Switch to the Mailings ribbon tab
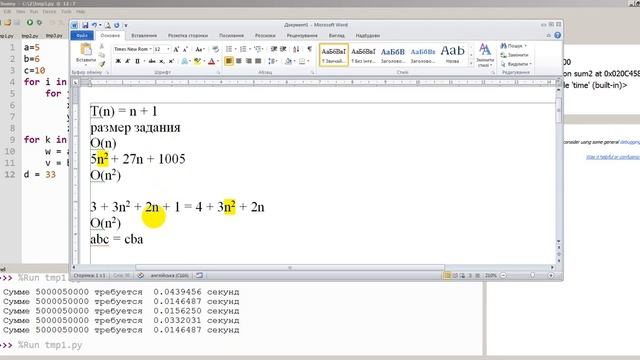640x360 pixels. click(265, 36)
